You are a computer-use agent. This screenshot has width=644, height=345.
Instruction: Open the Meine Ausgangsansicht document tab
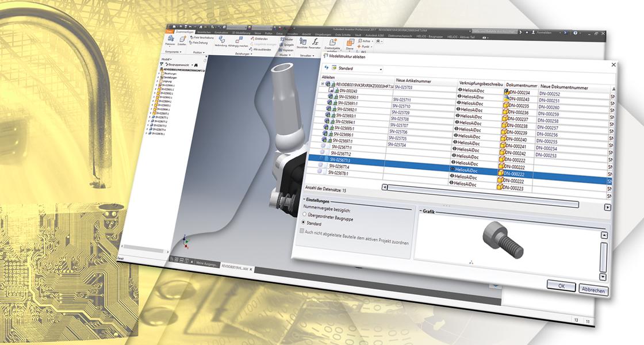click(206, 264)
